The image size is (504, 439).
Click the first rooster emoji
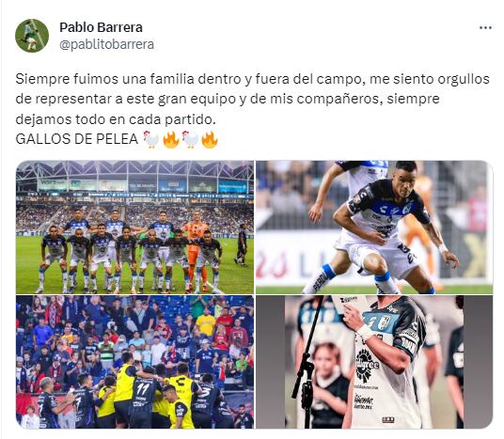(151, 139)
